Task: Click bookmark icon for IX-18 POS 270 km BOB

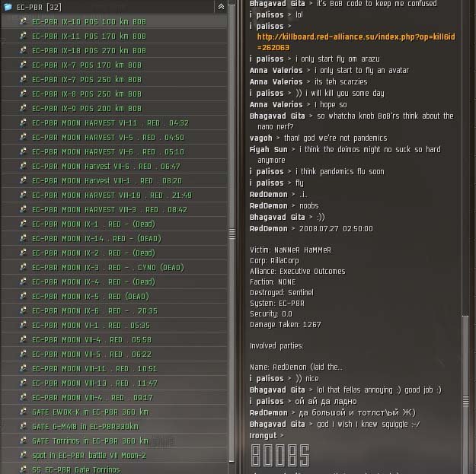Action: pos(23,50)
